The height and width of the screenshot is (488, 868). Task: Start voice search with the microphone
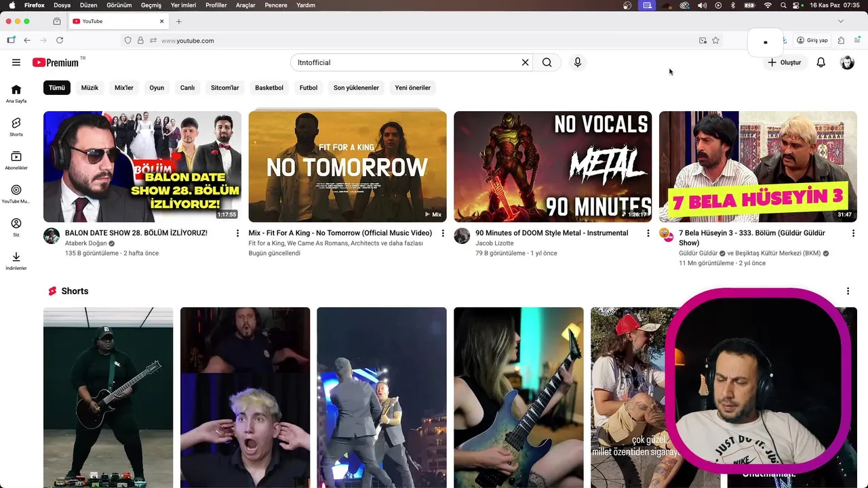point(578,62)
